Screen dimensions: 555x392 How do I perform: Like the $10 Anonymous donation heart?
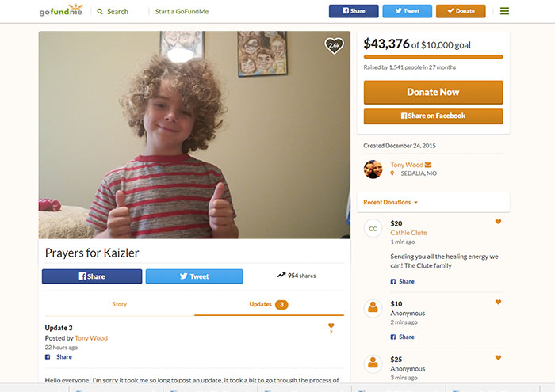498,302
